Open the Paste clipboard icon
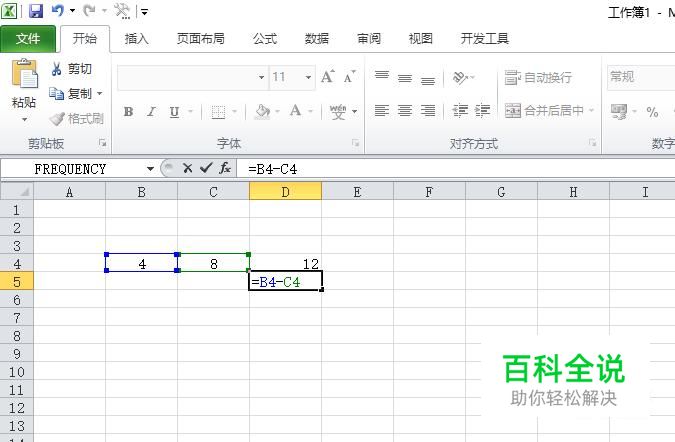 point(24,74)
